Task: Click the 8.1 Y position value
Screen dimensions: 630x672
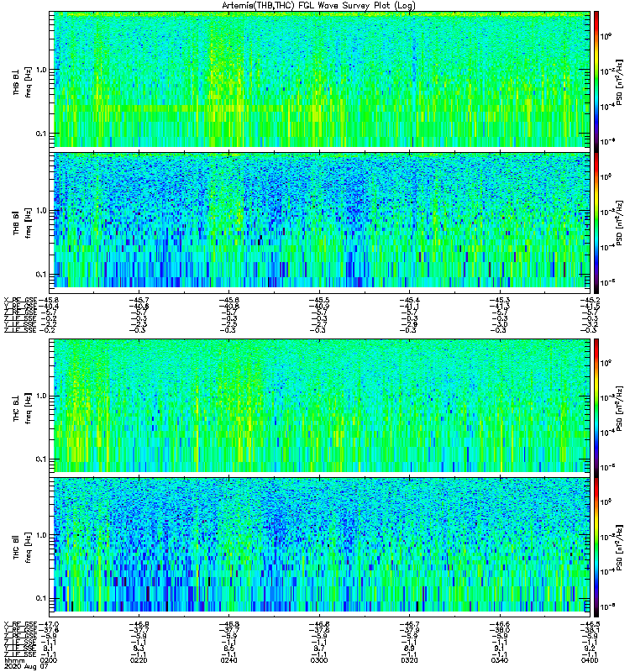Action: [x=48, y=648]
